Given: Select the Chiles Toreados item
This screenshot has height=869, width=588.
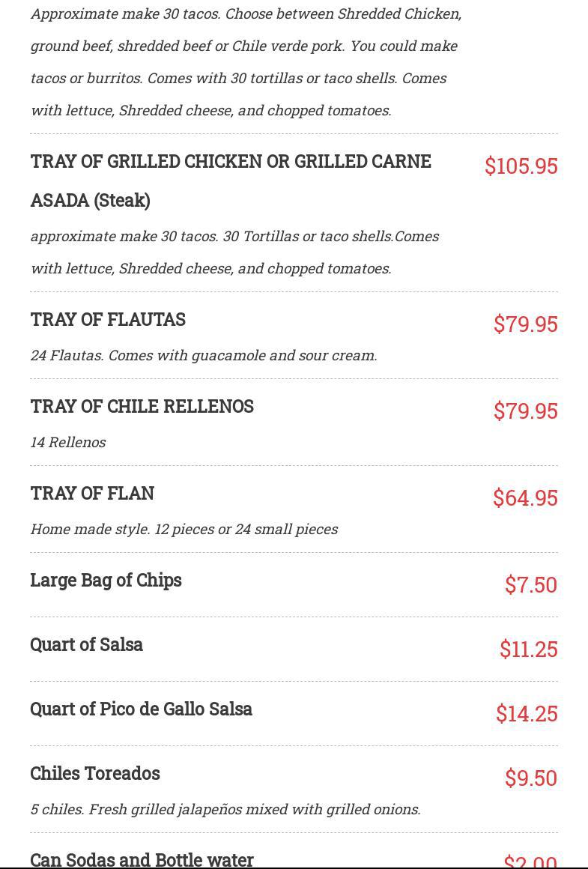Looking at the screenshot, I should coord(95,774).
